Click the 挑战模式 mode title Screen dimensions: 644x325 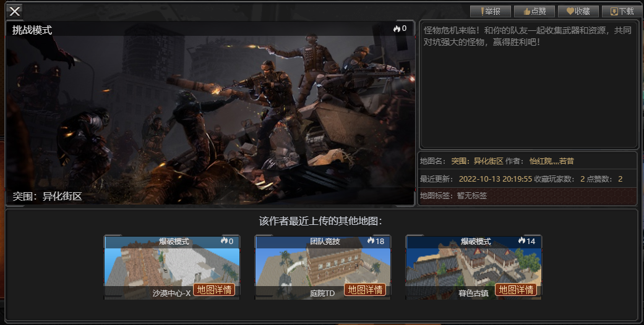pos(32,30)
